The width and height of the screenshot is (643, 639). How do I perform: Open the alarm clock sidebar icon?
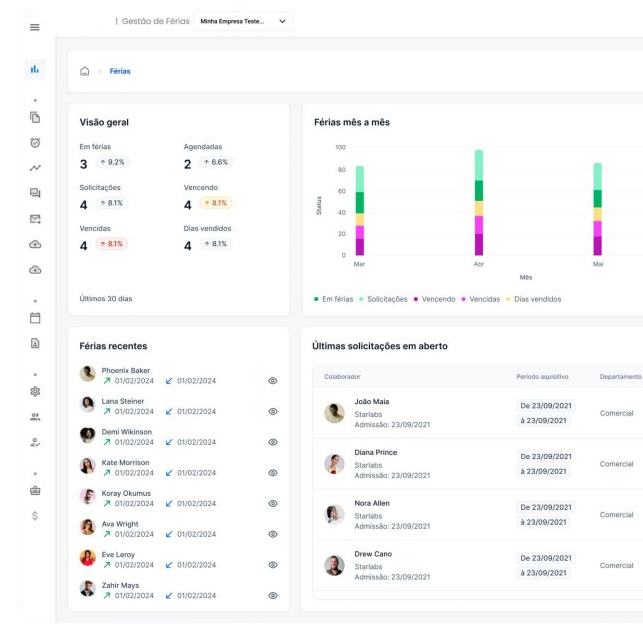click(34, 145)
